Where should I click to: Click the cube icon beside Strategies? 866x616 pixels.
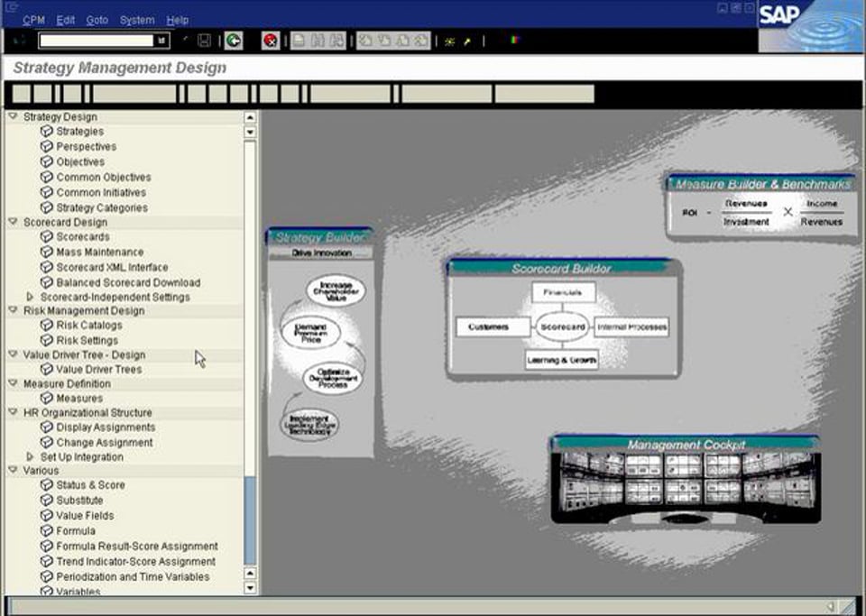coord(47,132)
